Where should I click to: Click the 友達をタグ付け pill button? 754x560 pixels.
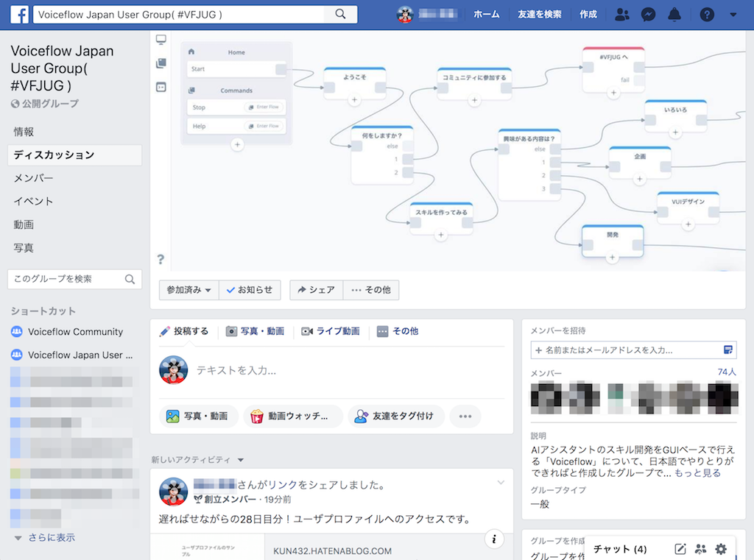(395, 416)
